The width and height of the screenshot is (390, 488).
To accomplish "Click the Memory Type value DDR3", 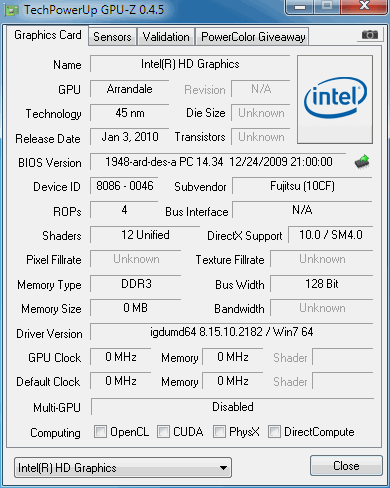I will point(136,284).
